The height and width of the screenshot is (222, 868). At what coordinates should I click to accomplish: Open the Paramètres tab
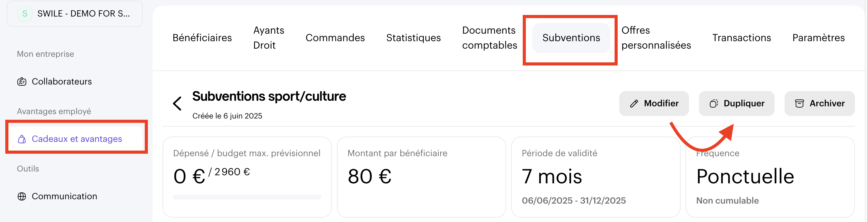pyautogui.click(x=818, y=38)
